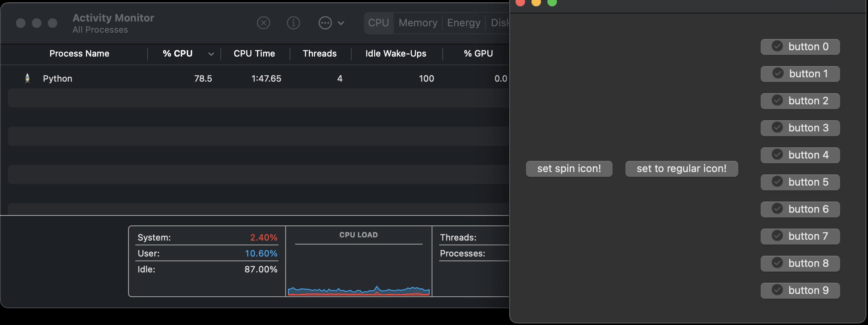The image size is (868, 325).
Task: Select the Python process name
Action: [58, 78]
